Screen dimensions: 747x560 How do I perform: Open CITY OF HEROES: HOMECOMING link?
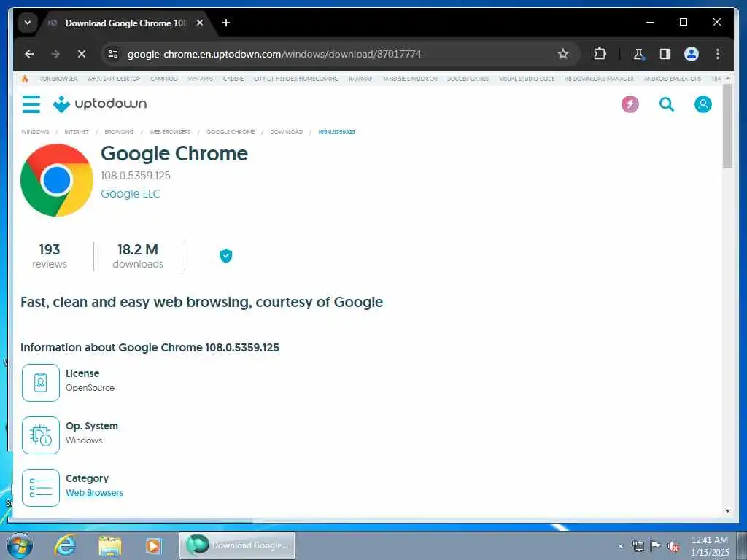click(296, 79)
